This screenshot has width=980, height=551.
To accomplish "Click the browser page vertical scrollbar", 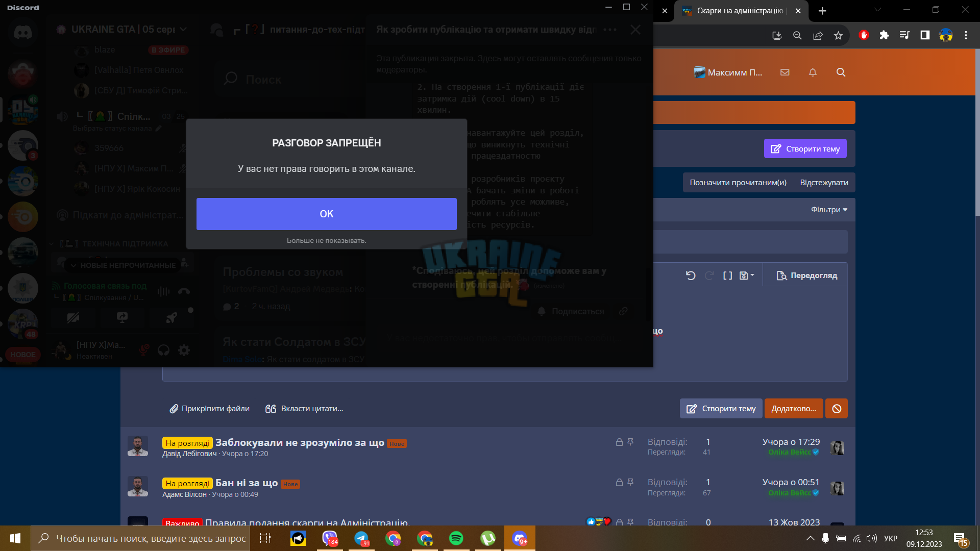I will (x=977, y=133).
